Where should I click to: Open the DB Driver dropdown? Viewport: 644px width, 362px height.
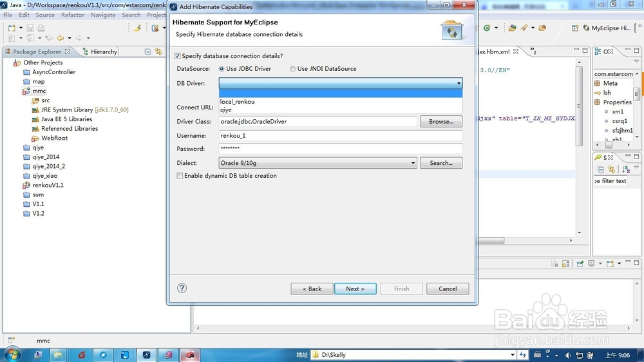pyautogui.click(x=341, y=83)
